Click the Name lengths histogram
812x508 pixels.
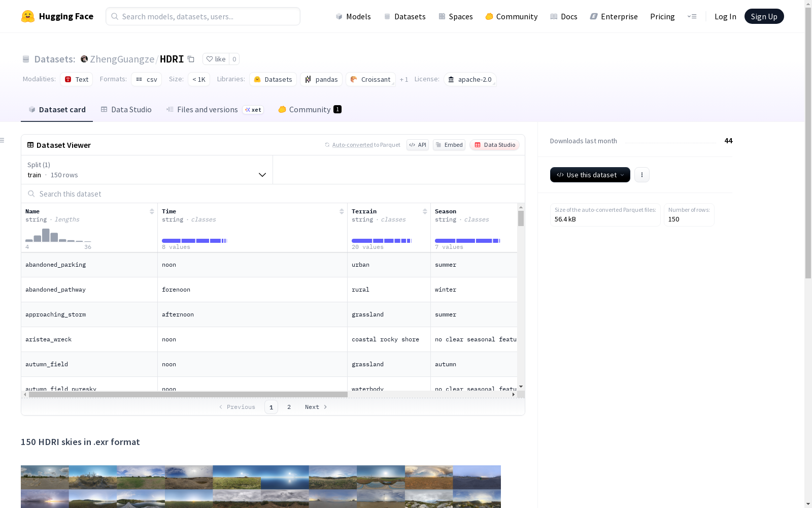58,235
